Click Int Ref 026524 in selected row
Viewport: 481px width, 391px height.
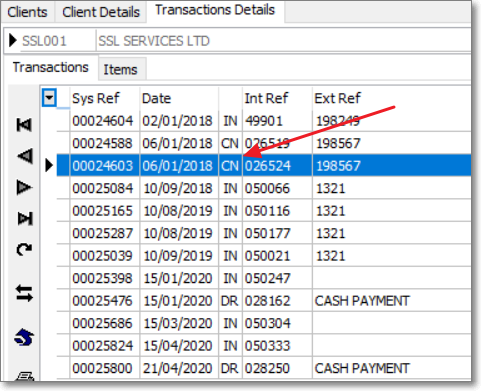coord(277,166)
